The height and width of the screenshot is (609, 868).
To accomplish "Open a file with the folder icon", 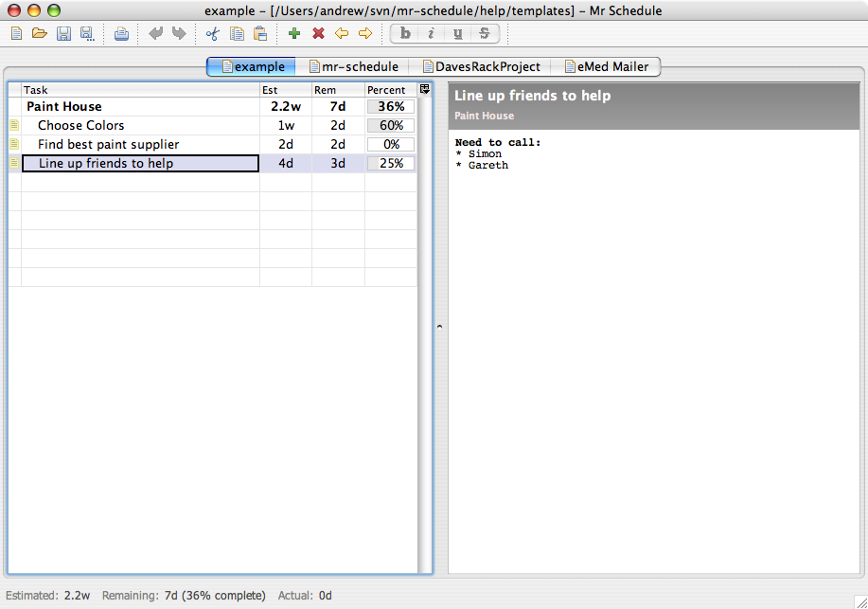I will pos(39,33).
